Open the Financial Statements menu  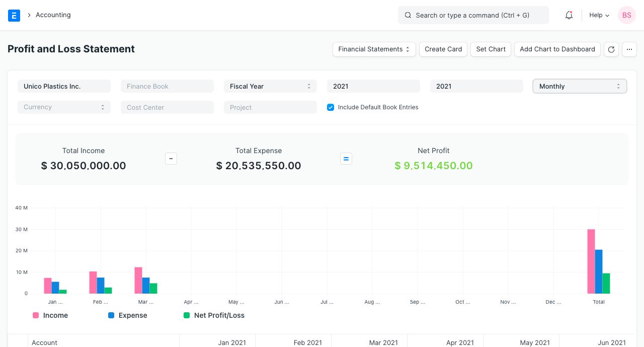click(x=374, y=49)
